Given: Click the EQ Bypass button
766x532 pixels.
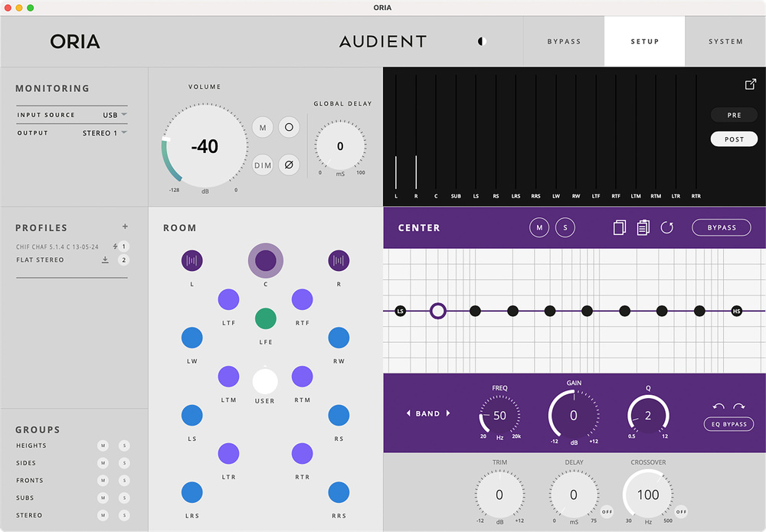Looking at the screenshot, I should point(728,424).
